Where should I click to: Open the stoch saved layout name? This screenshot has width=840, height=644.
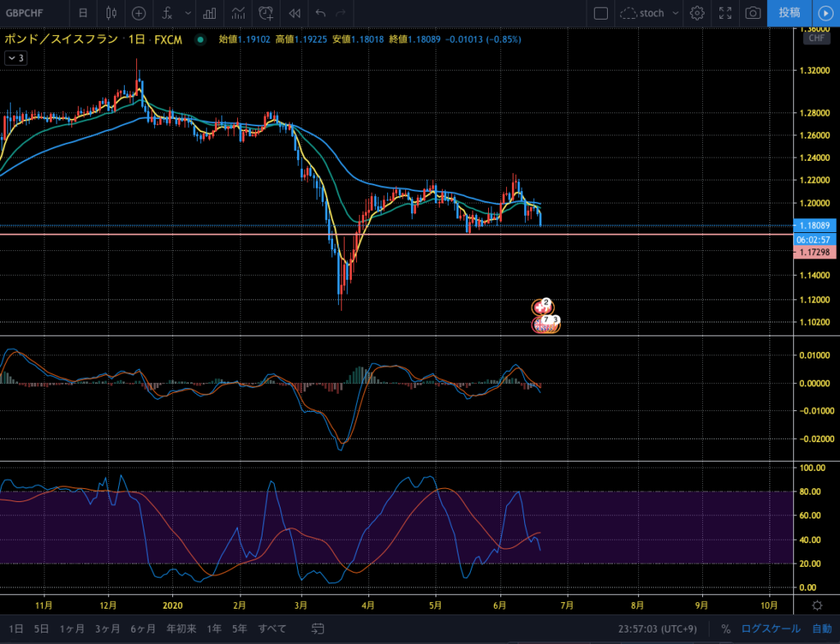(643, 13)
